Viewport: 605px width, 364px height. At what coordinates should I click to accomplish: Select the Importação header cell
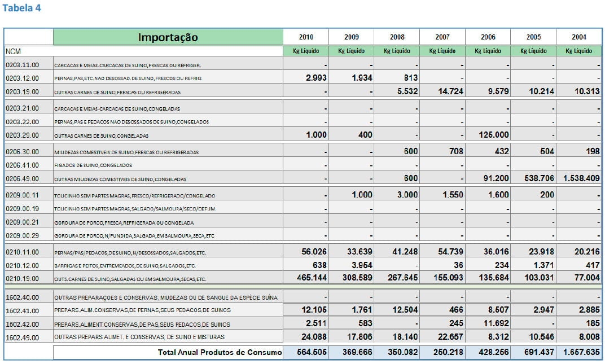(168, 37)
